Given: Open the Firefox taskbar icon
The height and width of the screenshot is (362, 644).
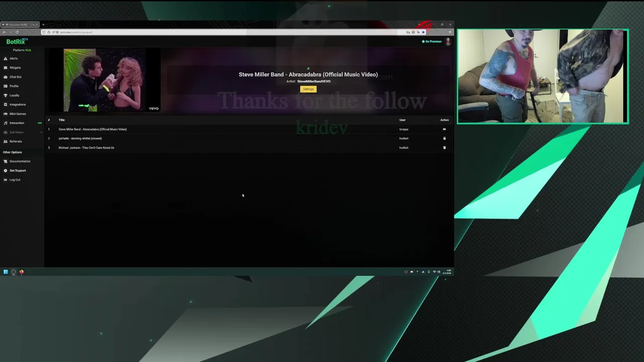Looking at the screenshot, I should pos(22,272).
